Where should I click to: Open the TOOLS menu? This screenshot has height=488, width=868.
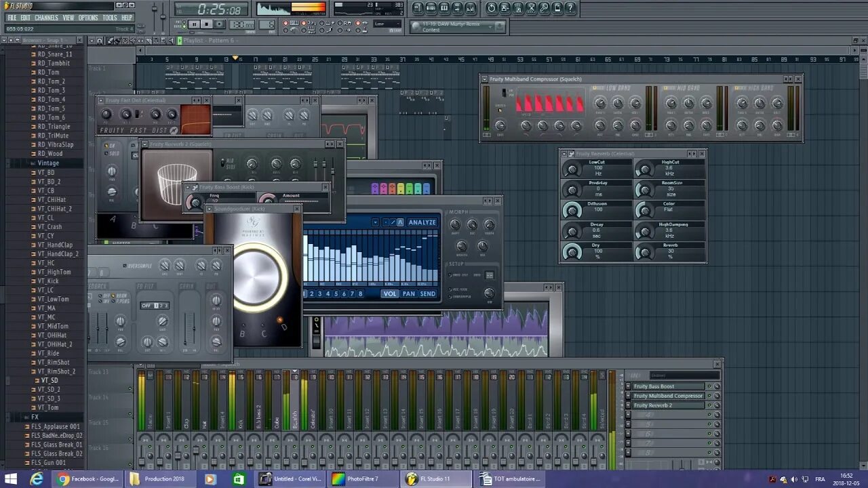[109, 18]
